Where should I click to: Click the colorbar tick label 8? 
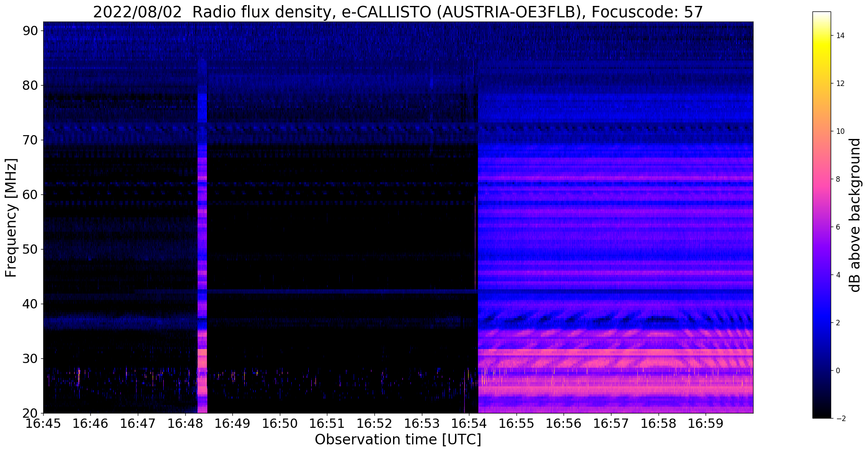click(x=837, y=179)
